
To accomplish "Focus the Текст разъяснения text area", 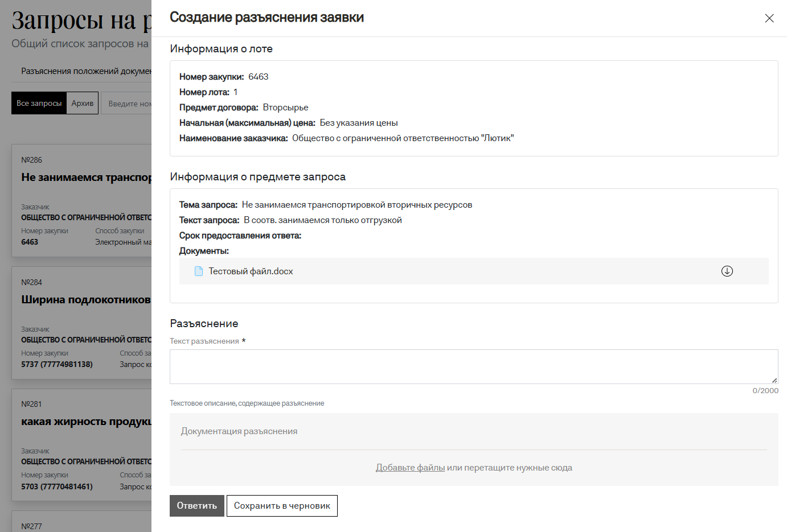I will pyautogui.click(x=473, y=366).
